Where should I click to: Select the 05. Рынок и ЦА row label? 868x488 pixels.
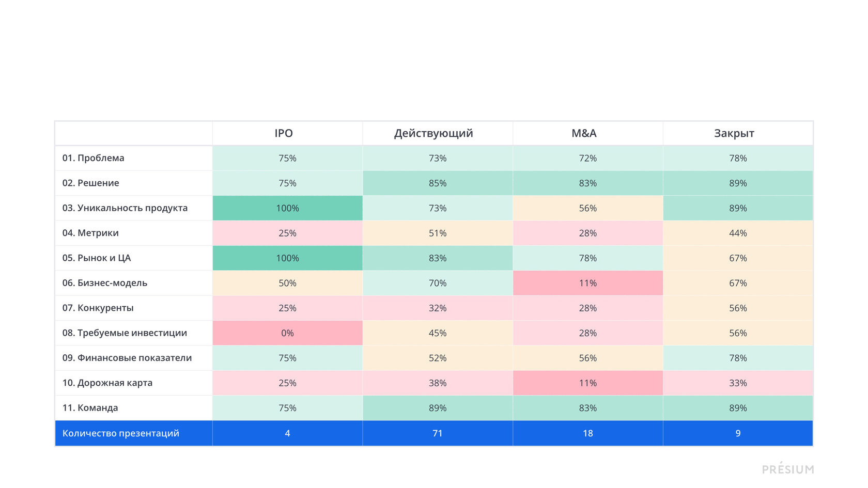(x=97, y=258)
